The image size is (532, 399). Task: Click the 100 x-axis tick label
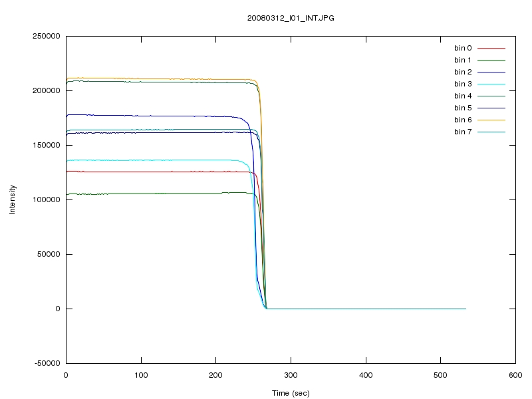click(141, 375)
